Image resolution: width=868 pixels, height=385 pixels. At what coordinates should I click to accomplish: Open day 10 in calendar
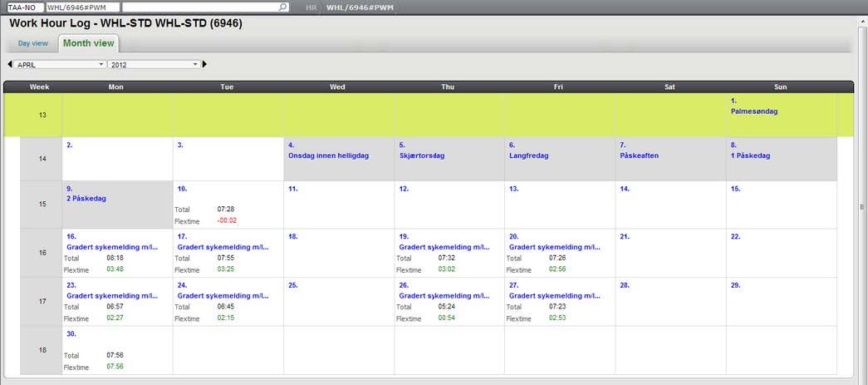(182, 189)
